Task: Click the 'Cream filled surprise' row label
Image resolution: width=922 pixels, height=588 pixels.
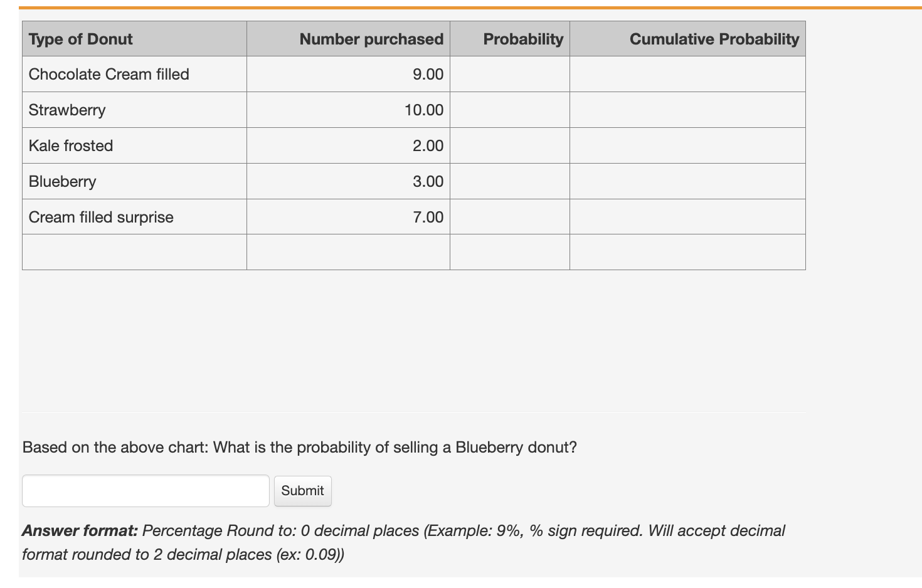Action: 101,217
